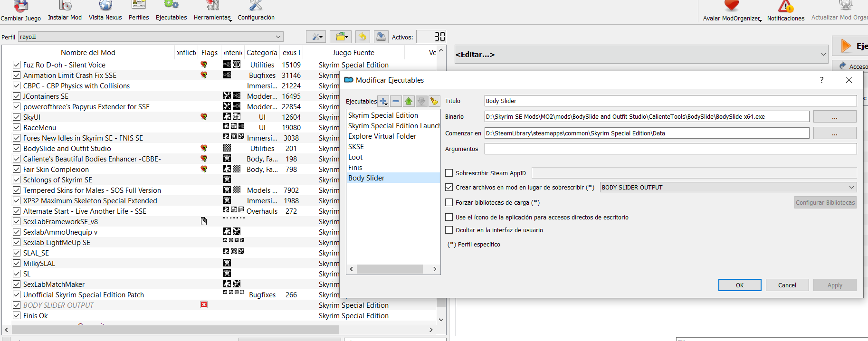
Task: Toggle Forzar bibliotecas de carga checkbox
Action: click(x=449, y=202)
